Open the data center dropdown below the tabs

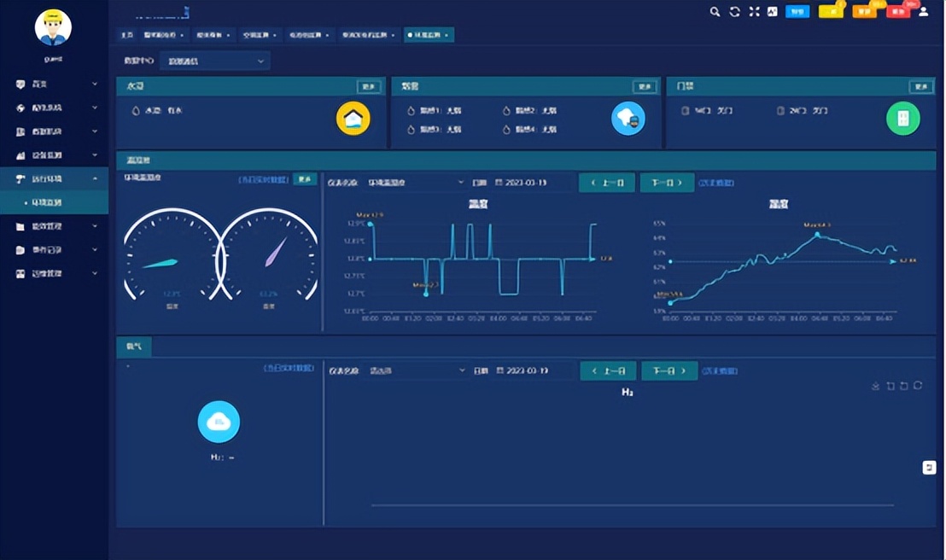point(215,61)
